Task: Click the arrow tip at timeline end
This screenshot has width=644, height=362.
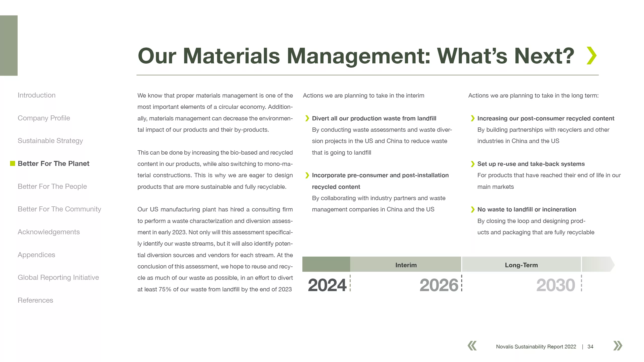Action: click(x=598, y=264)
